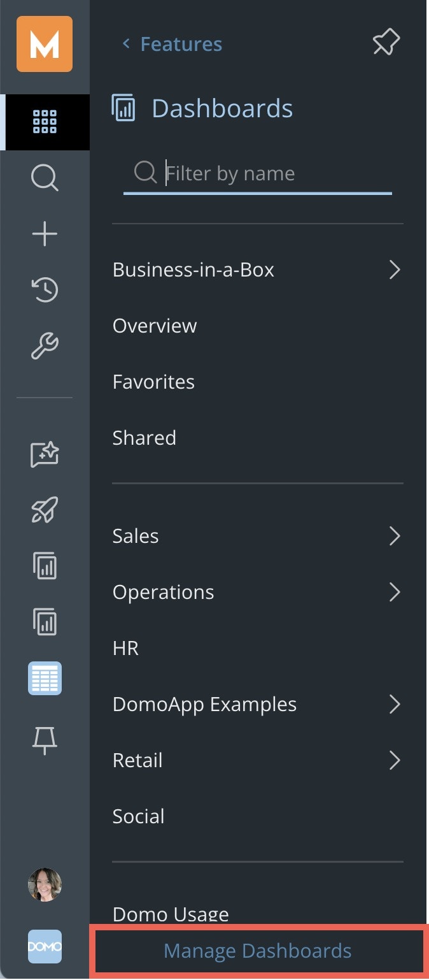Expand the Operations chevron arrow
The width and height of the screenshot is (429, 980).
point(395,592)
